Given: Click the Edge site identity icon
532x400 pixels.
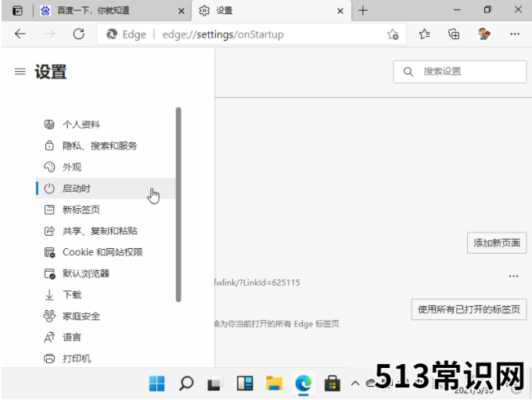Looking at the screenshot, I should click(x=112, y=34).
